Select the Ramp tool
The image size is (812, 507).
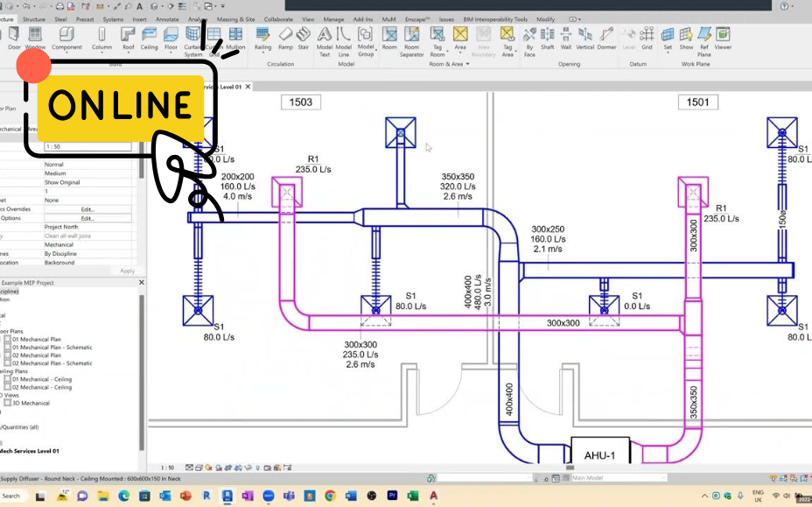tap(285, 37)
